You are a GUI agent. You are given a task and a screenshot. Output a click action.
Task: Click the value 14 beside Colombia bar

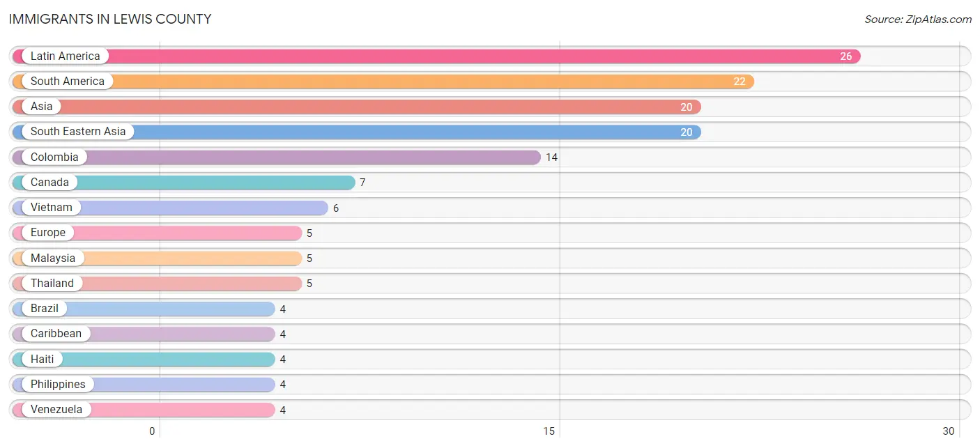pyautogui.click(x=551, y=157)
